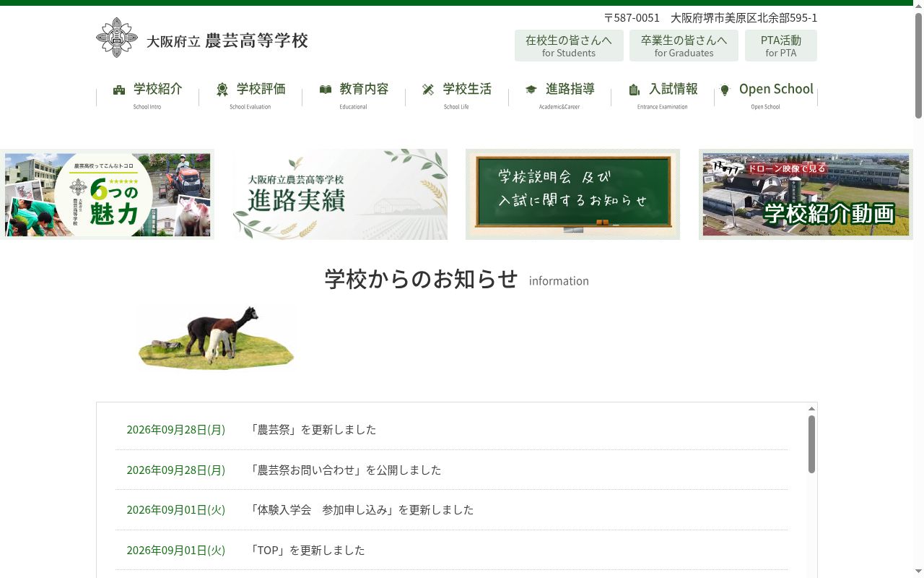The height and width of the screenshot is (578, 924).
Task: Click 卒業生の皆さんへ for Graduates button
Action: click(x=684, y=46)
